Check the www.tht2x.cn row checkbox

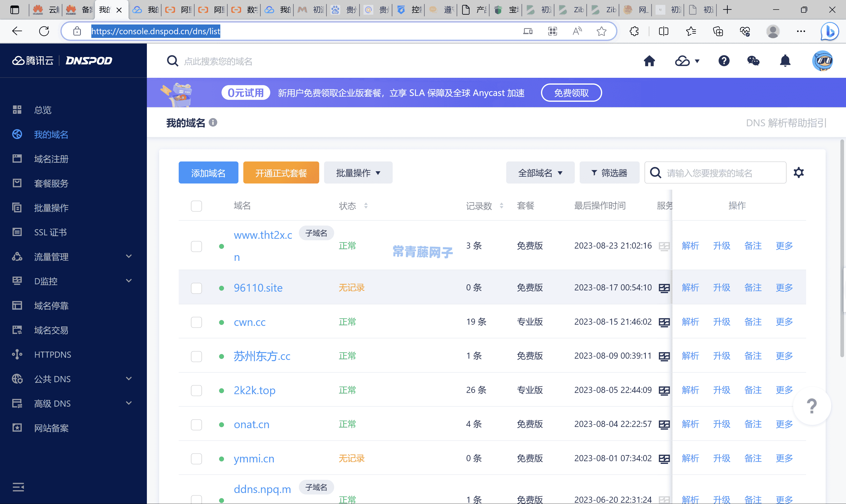[196, 246]
